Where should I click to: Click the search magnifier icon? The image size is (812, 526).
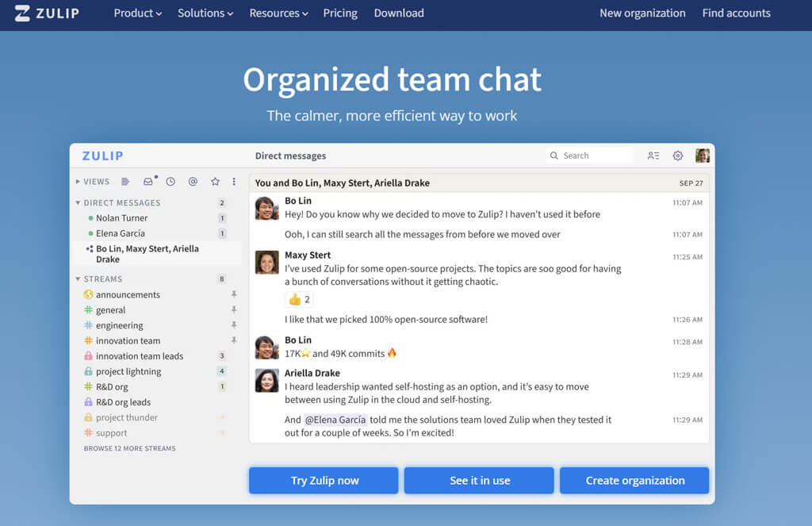pos(553,155)
